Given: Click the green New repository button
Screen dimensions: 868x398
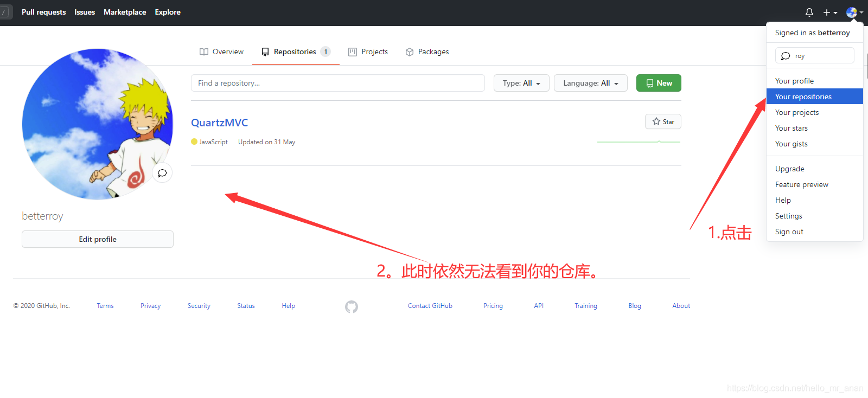Looking at the screenshot, I should click(659, 83).
